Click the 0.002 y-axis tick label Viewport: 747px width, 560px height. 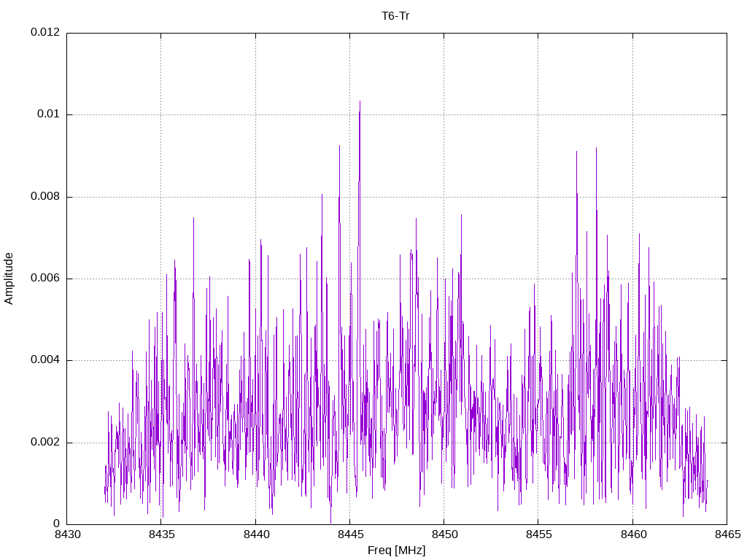coord(45,442)
